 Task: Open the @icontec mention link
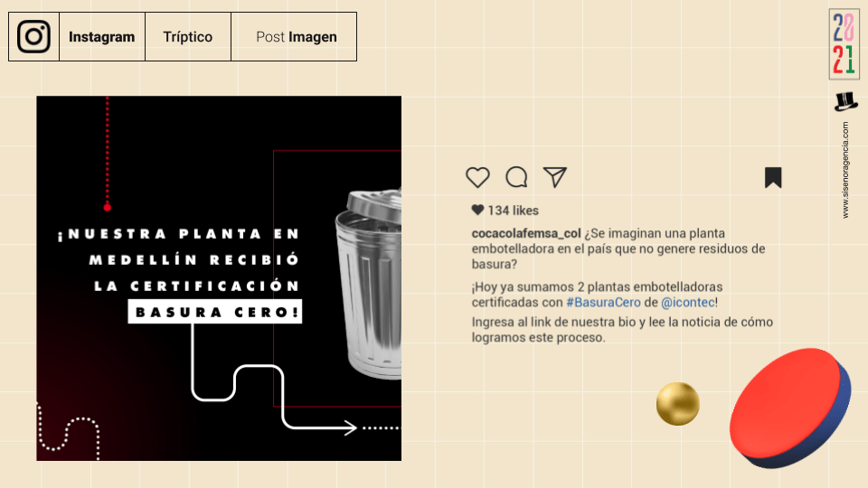click(687, 302)
